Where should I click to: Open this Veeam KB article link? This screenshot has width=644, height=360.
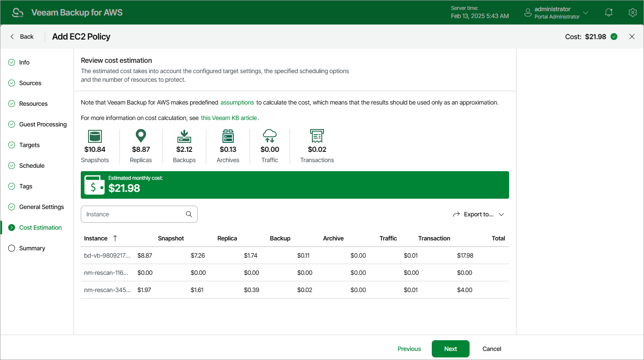pos(229,117)
